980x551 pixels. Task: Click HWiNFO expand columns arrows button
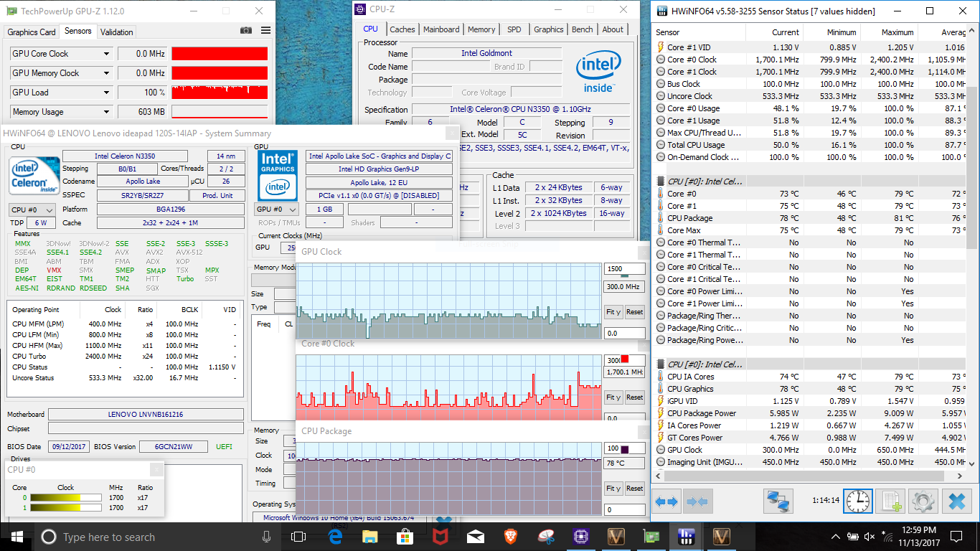(667, 500)
